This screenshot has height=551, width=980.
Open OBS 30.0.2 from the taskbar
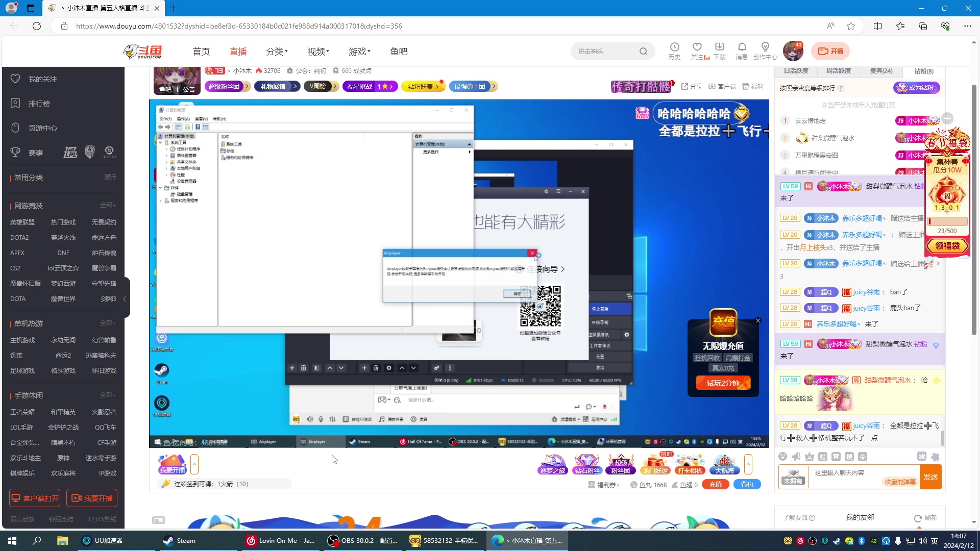coord(362,541)
